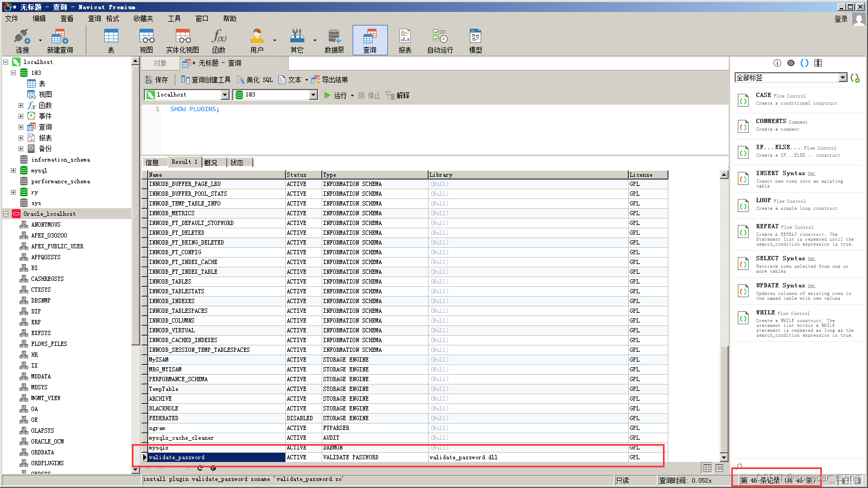Select the validate_password result row

point(217,457)
